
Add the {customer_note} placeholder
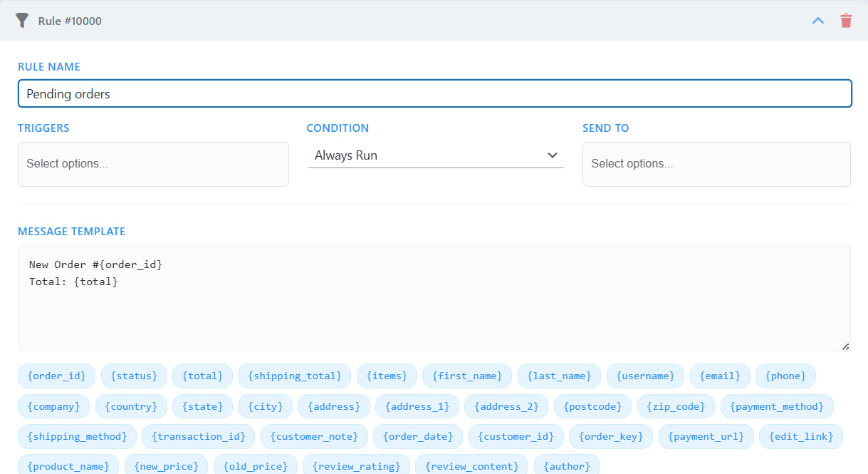(x=314, y=436)
